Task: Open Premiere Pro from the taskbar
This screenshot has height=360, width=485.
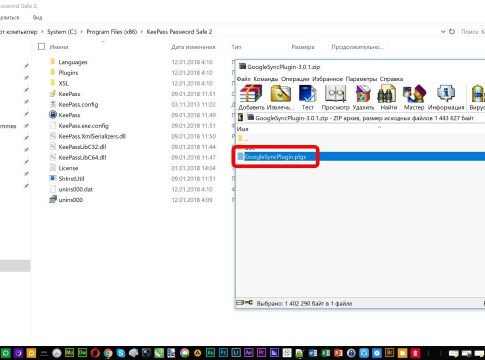Action: pyautogui.click(x=261, y=353)
